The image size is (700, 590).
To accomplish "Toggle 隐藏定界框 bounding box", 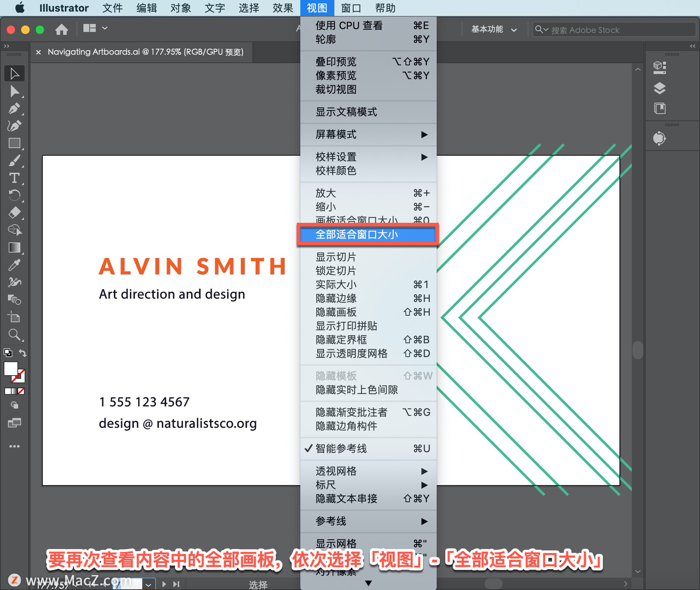I will tap(368, 339).
